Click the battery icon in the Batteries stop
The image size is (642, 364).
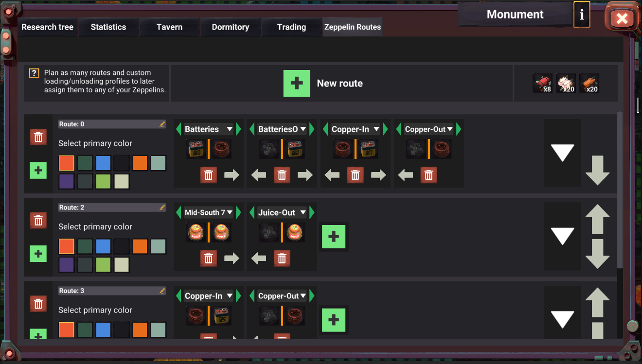(x=197, y=149)
